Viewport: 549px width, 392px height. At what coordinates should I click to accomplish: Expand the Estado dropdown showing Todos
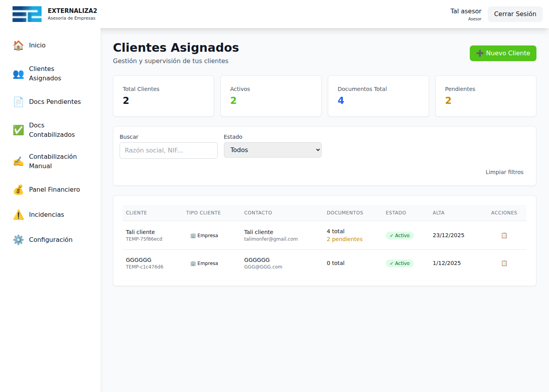[273, 150]
